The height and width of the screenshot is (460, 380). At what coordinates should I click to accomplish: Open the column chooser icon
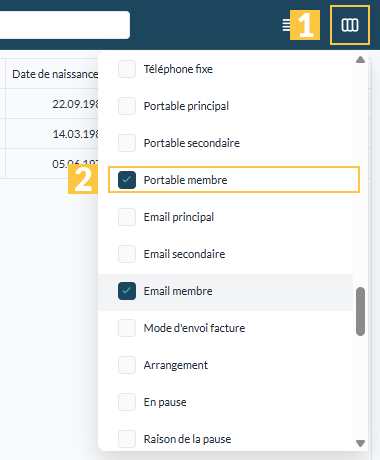(x=350, y=25)
